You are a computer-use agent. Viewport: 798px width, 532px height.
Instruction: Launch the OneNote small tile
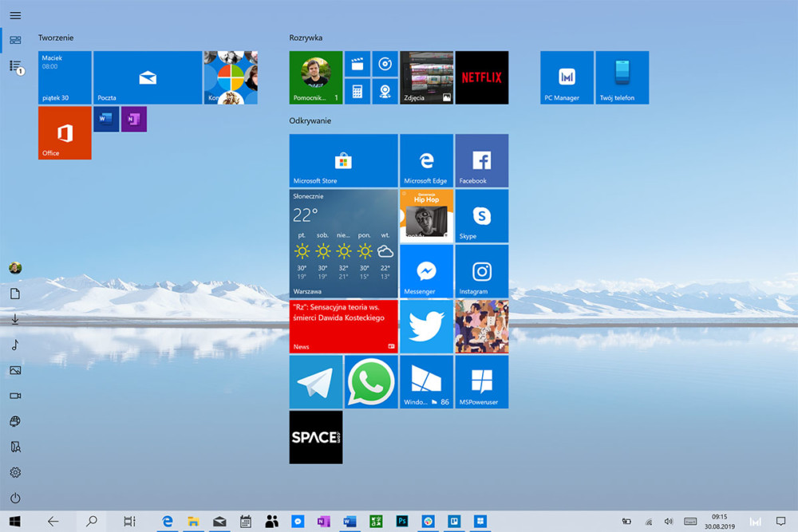pos(134,119)
